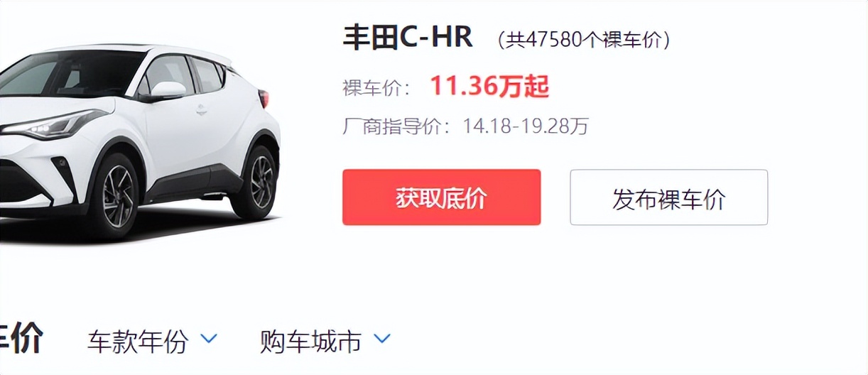Click the car's white side mirror
This screenshot has height=375, width=868.
166,91
